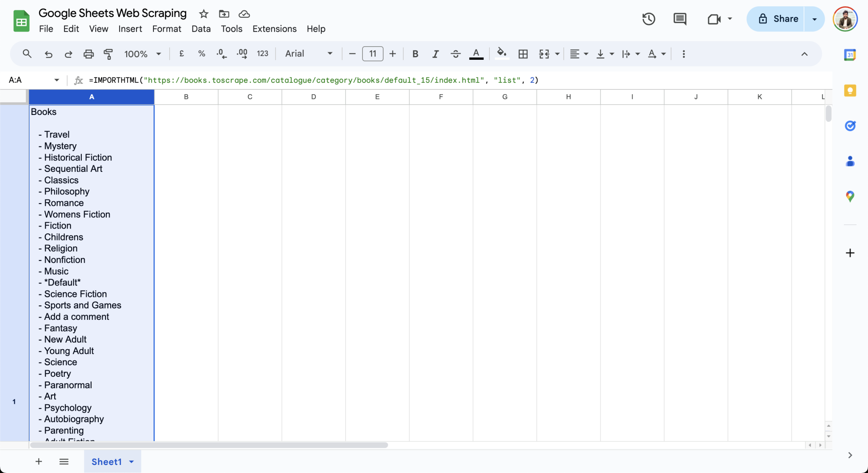Open the comments panel

point(679,19)
